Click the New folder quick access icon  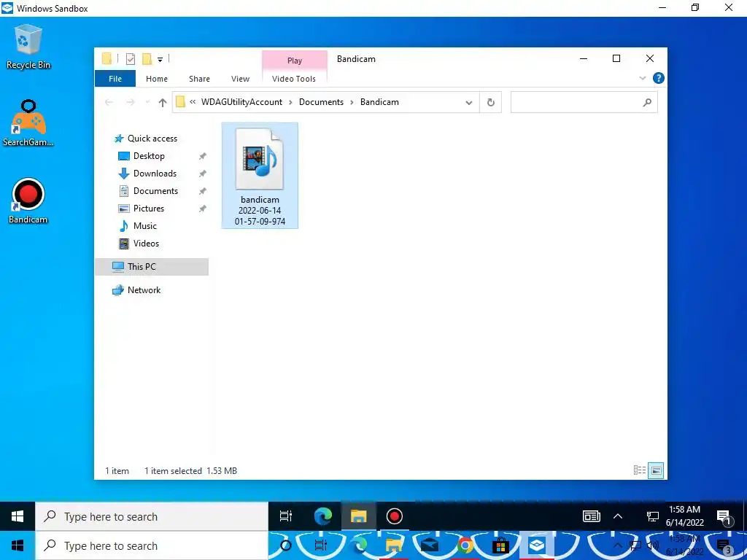[147, 59]
